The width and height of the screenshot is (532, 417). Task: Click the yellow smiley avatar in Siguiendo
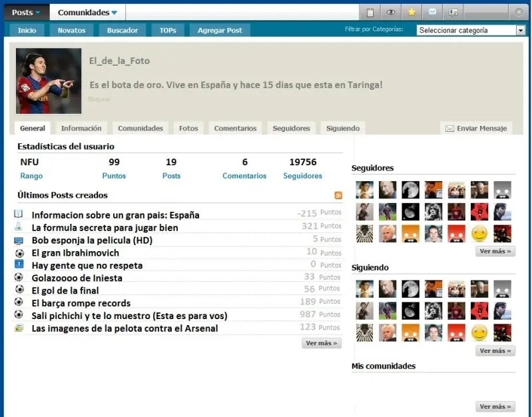coord(479,333)
